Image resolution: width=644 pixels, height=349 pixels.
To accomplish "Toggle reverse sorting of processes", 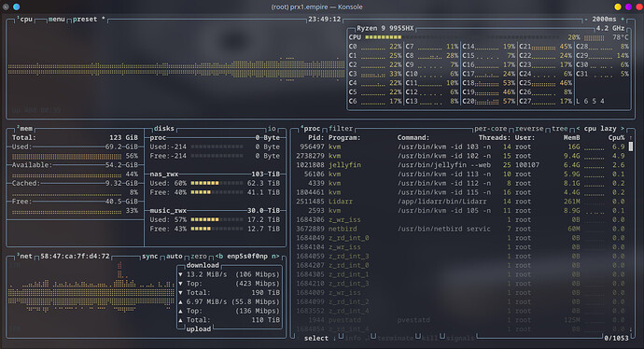I will [529, 129].
